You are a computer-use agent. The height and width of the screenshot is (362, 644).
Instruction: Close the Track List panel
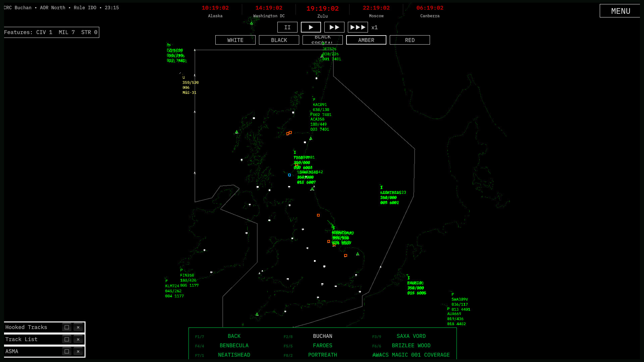coord(78,340)
